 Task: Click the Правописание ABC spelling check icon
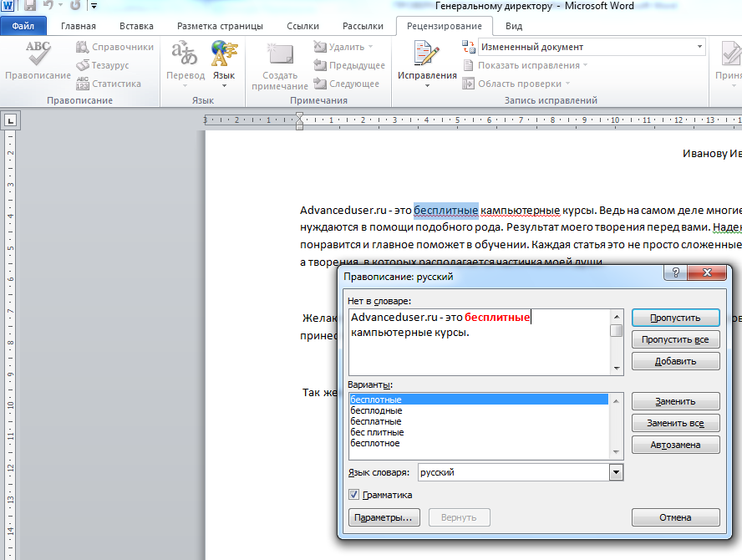click(x=38, y=53)
